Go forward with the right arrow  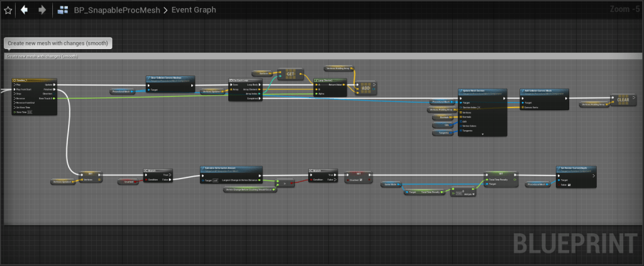(x=42, y=10)
